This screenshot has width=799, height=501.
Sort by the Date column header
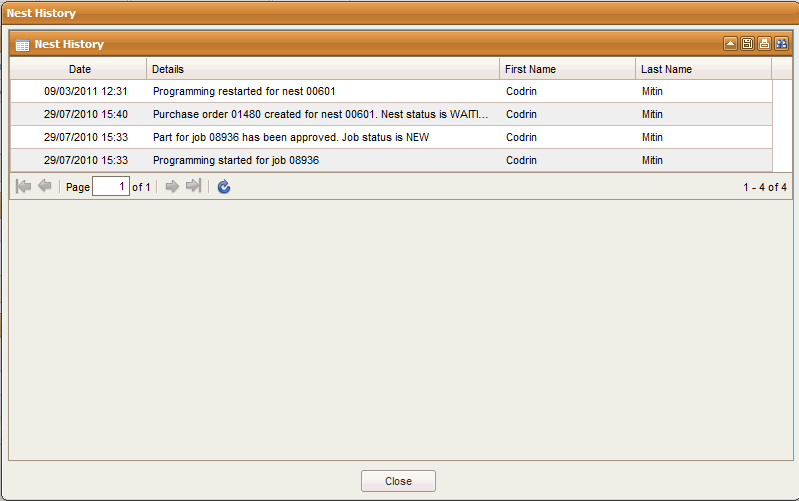pos(79,69)
